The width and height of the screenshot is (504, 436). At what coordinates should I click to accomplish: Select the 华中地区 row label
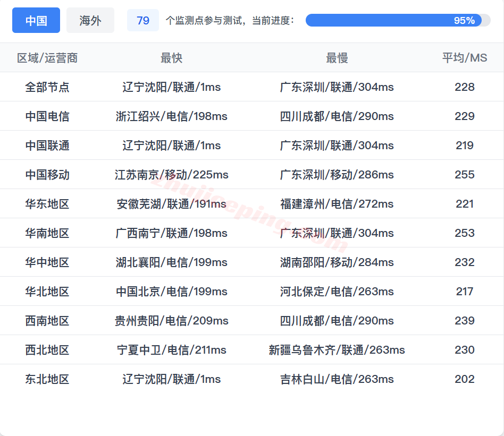click(47, 262)
